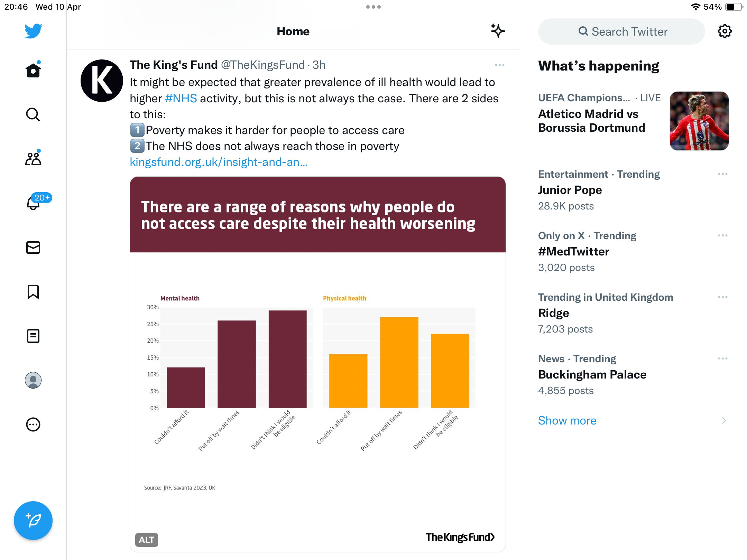Open the Twitter bird logo

pos(33,31)
